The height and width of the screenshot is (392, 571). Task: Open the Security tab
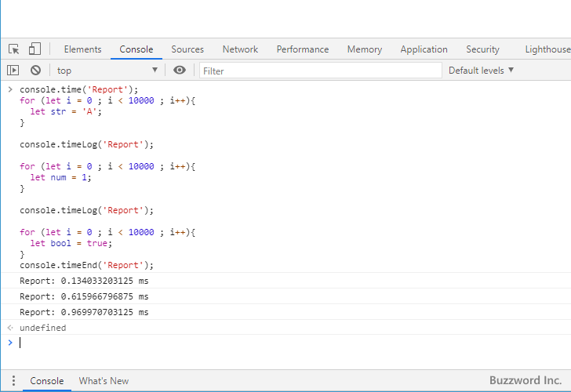pyautogui.click(x=482, y=49)
